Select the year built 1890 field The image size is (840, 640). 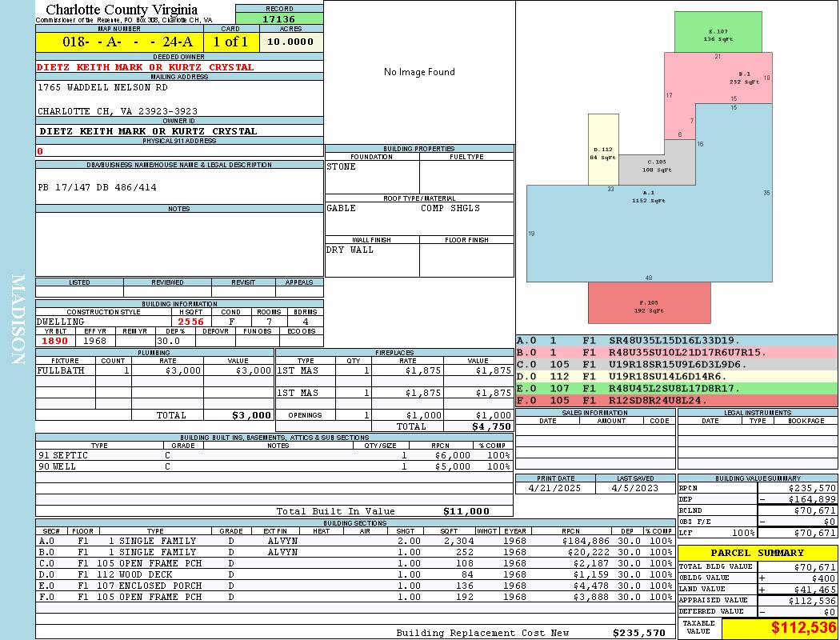[x=55, y=341]
